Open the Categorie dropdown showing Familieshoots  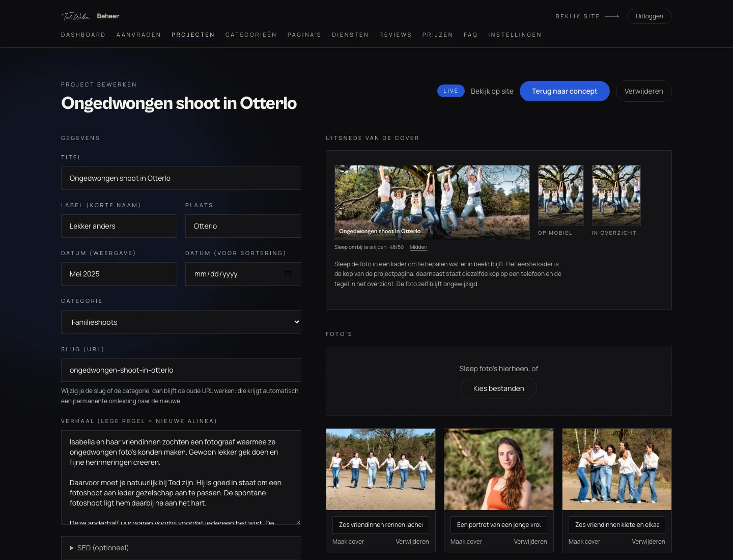pos(181,322)
